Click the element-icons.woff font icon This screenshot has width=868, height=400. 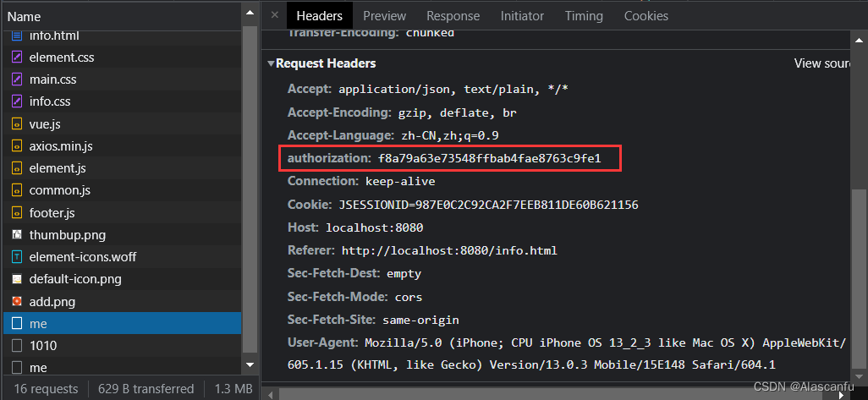pyautogui.click(x=17, y=257)
